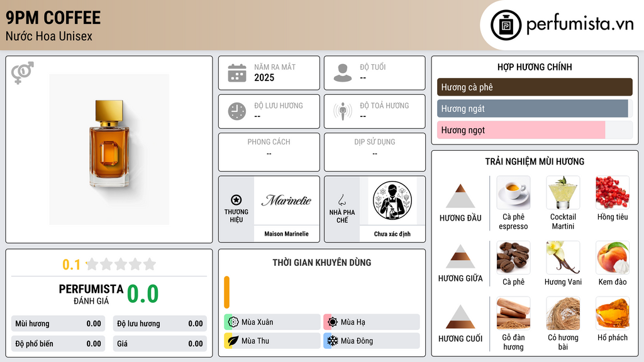This screenshot has width=644, height=362.
Task: Open the Hương Vani note image
Action: point(563,257)
